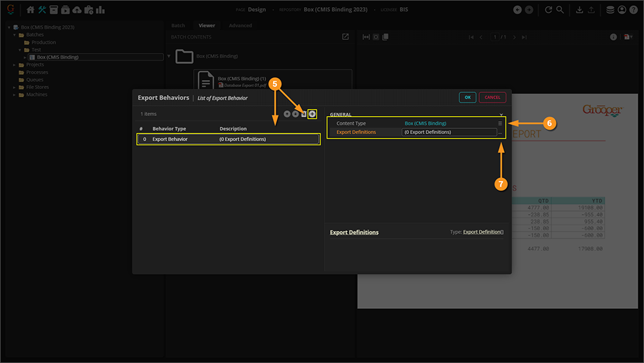Open the user account icon
The width and height of the screenshot is (644, 363).
click(x=622, y=10)
